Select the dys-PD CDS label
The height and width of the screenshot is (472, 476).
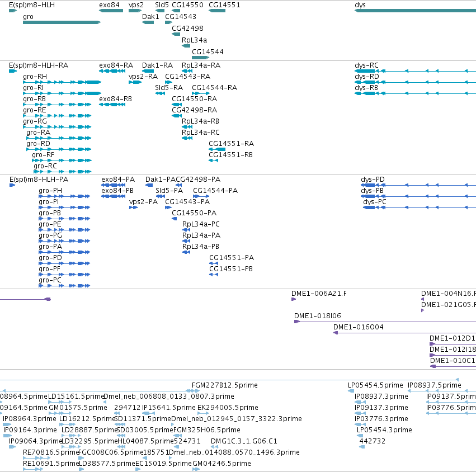[373, 180]
